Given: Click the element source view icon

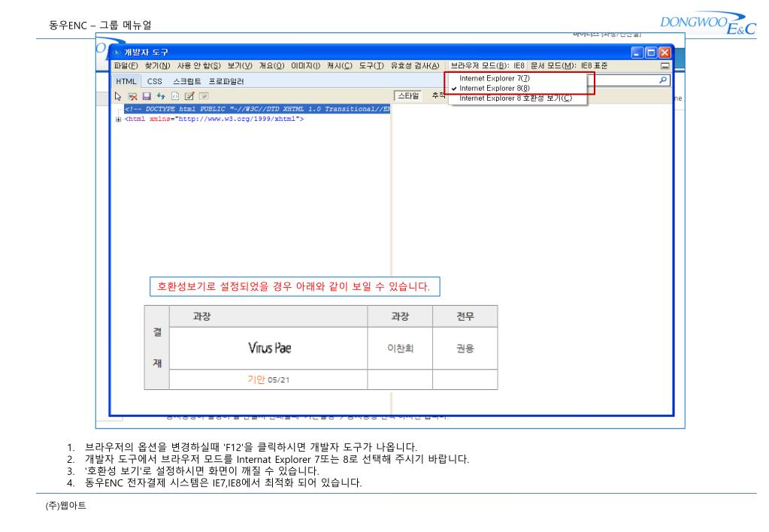Looking at the screenshot, I should point(175,96).
